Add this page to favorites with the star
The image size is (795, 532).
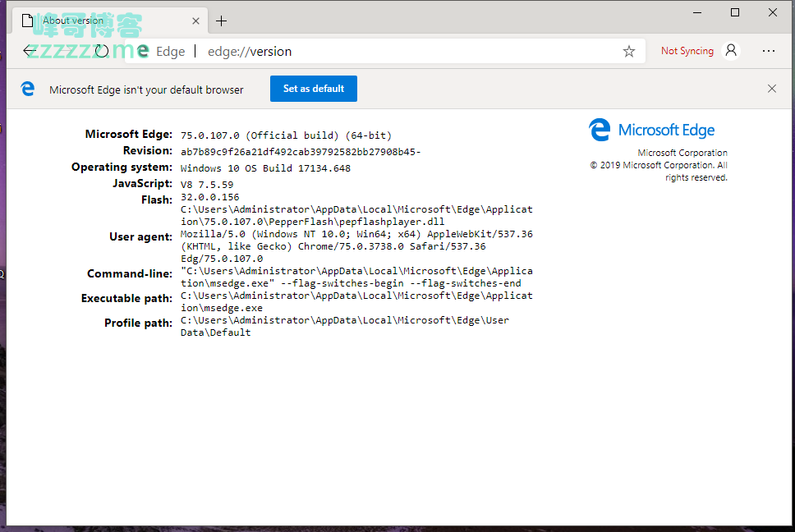(629, 51)
